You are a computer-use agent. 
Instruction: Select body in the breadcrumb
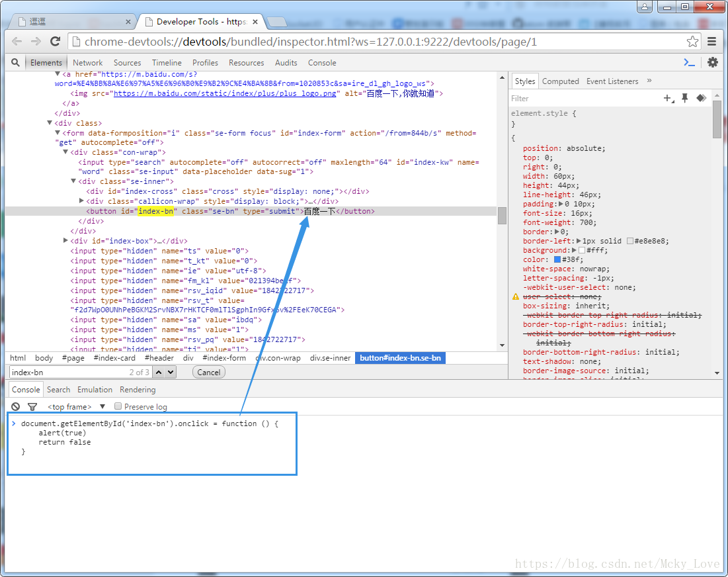[x=44, y=358]
